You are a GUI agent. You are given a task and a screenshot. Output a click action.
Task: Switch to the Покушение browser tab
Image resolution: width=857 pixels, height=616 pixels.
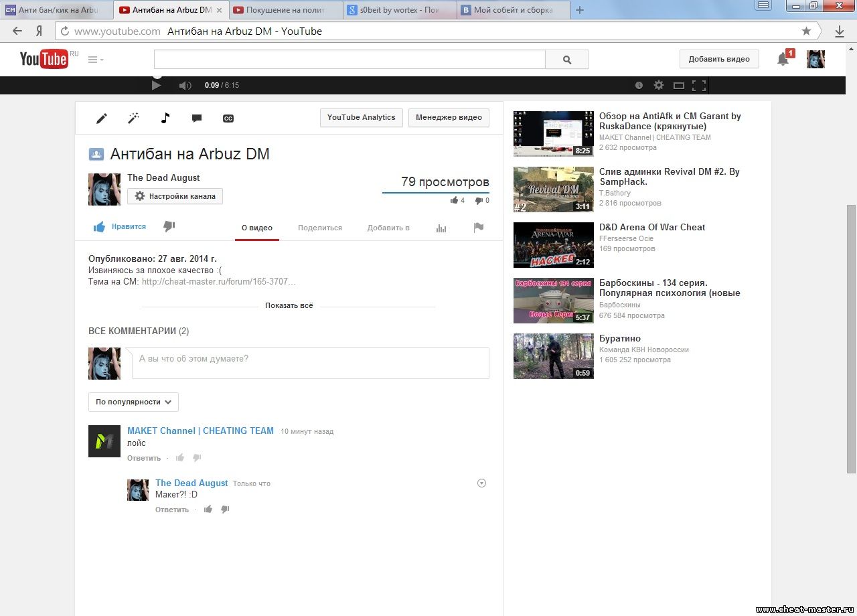click(285, 10)
